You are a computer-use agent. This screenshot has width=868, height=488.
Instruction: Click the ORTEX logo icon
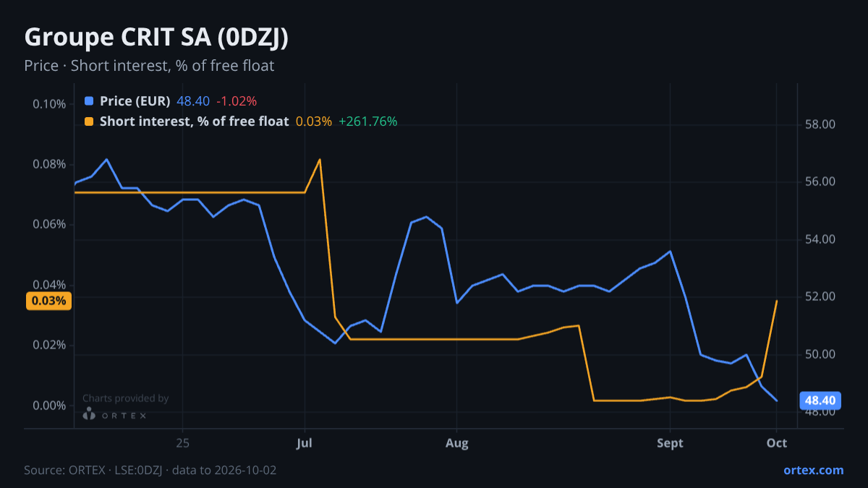[x=89, y=414]
